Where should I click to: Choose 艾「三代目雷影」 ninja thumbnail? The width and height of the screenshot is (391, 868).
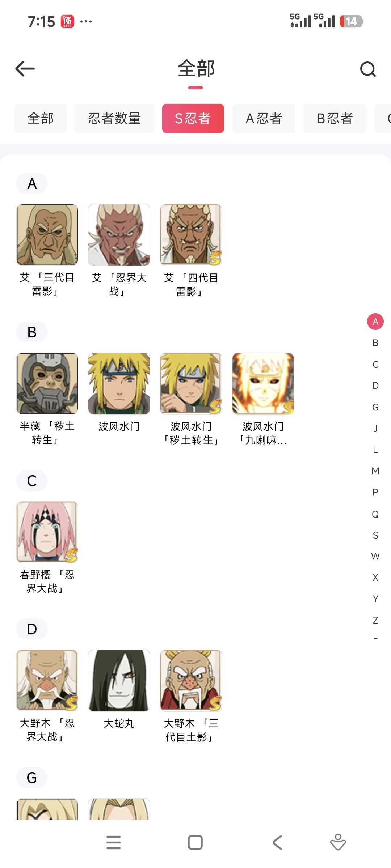coord(47,235)
